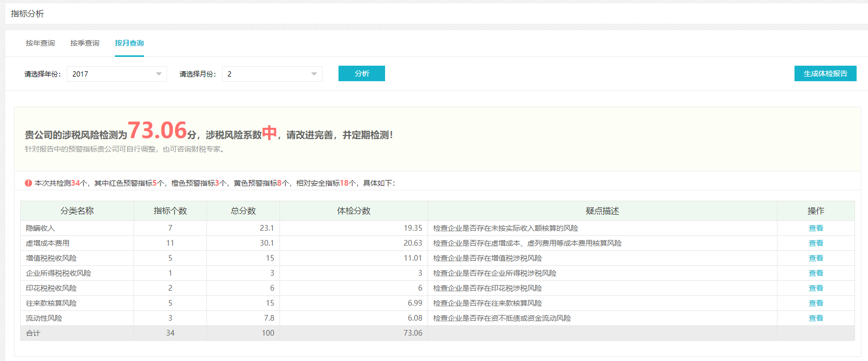This screenshot has width=868, height=361.
Task: Click the 请选择月份 label
Action: point(198,74)
